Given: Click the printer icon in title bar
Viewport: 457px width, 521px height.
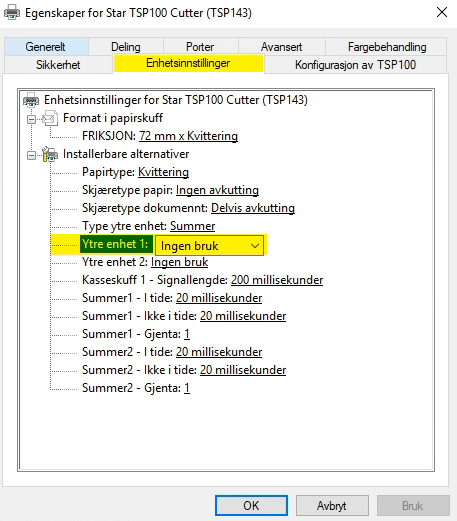Looking at the screenshot, I should click(12, 13).
